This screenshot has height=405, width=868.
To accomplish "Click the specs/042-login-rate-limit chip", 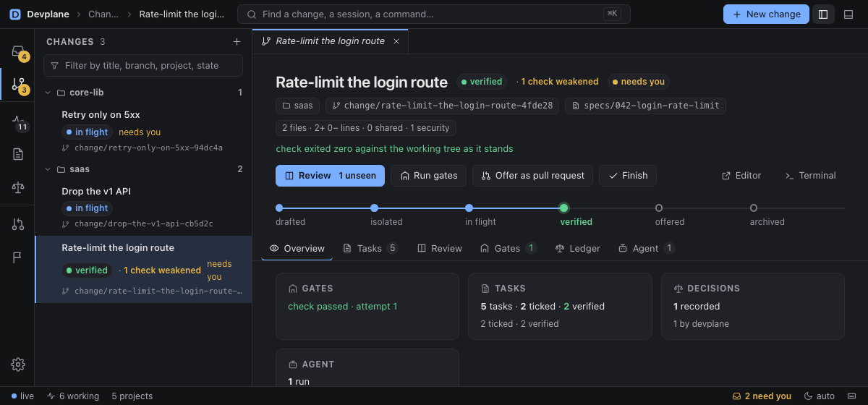I will pos(645,106).
